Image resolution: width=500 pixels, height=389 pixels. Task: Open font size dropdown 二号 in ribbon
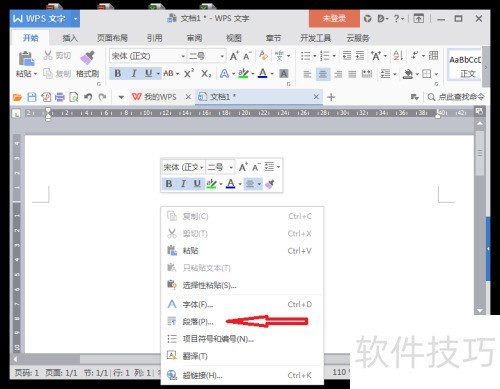pos(222,56)
